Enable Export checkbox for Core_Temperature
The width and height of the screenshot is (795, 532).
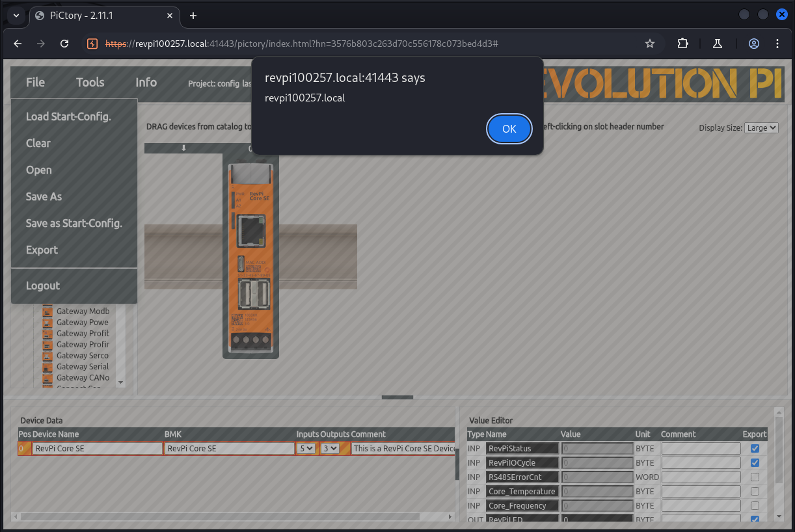tap(755, 492)
